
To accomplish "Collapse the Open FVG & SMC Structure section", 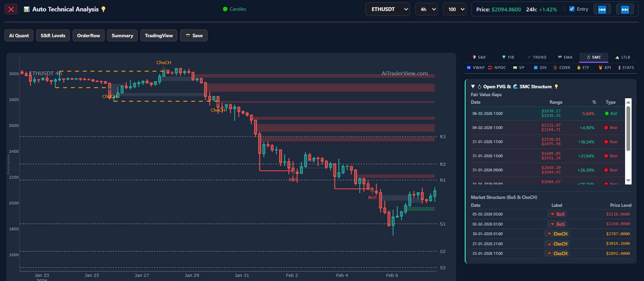I will click(473, 87).
